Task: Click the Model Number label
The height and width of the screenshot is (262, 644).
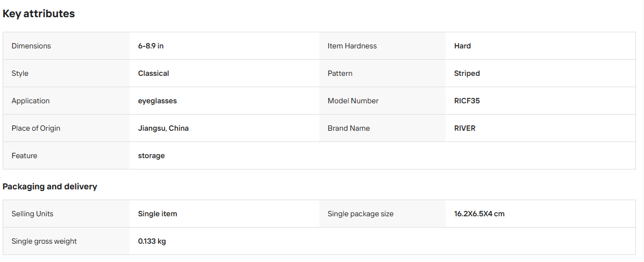Action: click(353, 101)
